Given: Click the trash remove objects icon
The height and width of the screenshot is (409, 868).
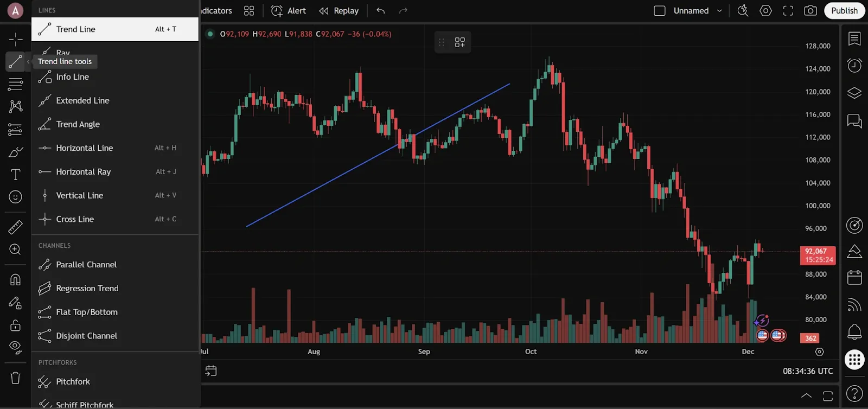Looking at the screenshot, I should point(15,378).
